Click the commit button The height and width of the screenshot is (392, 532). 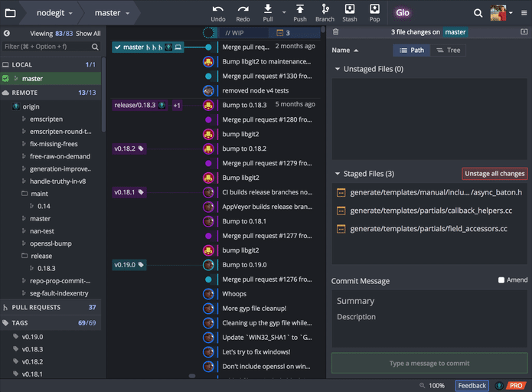tap(429, 364)
